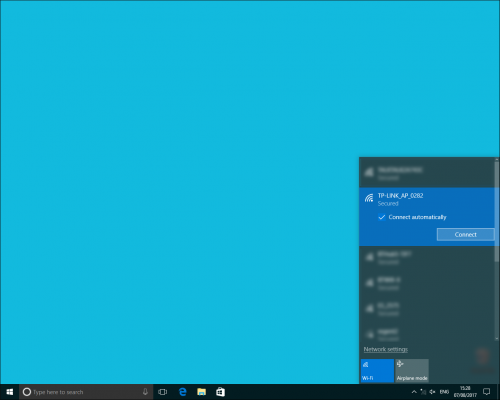500x400 pixels.
Task: Open Task View button
Action: (x=163, y=392)
